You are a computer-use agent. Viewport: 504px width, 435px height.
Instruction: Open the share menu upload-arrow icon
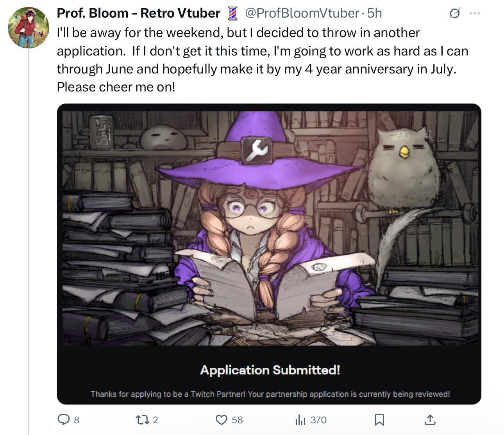coord(430,420)
